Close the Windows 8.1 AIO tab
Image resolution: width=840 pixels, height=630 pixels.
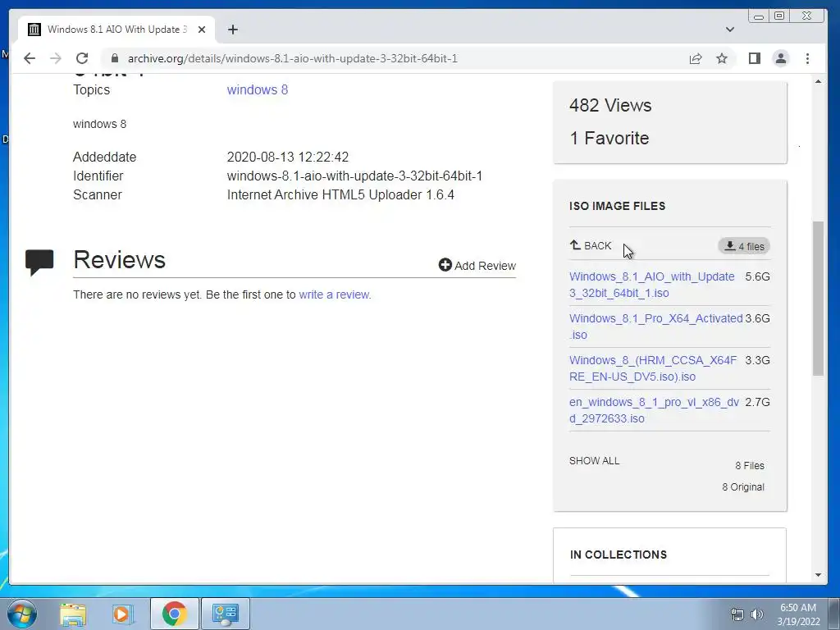pos(202,30)
